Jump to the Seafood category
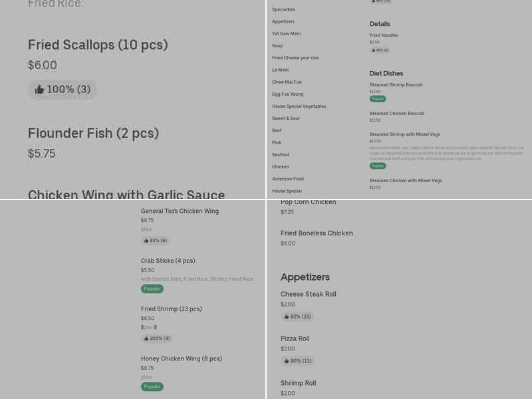The width and height of the screenshot is (532, 399). (x=281, y=154)
